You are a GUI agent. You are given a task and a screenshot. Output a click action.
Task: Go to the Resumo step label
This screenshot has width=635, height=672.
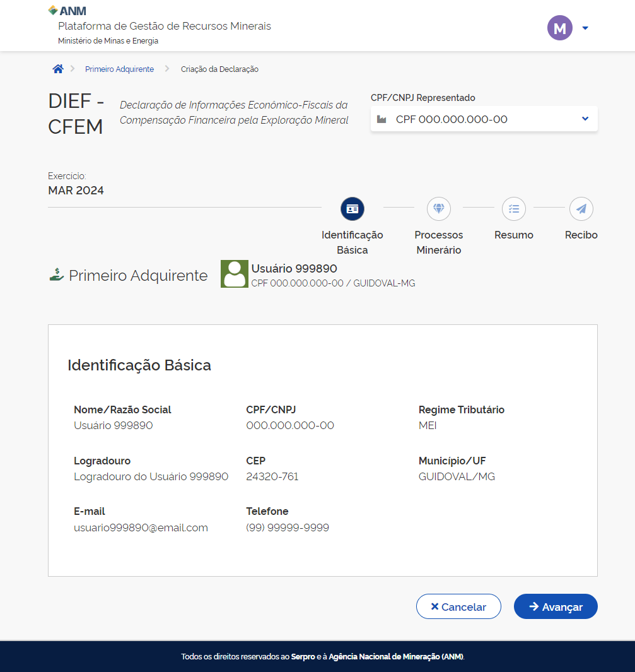[514, 235]
